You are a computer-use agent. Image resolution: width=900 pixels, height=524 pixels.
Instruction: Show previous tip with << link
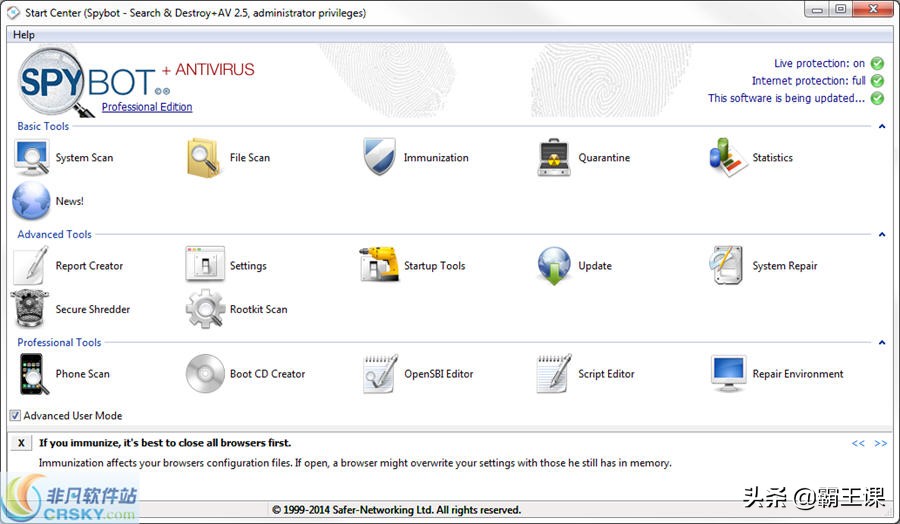pyautogui.click(x=858, y=443)
